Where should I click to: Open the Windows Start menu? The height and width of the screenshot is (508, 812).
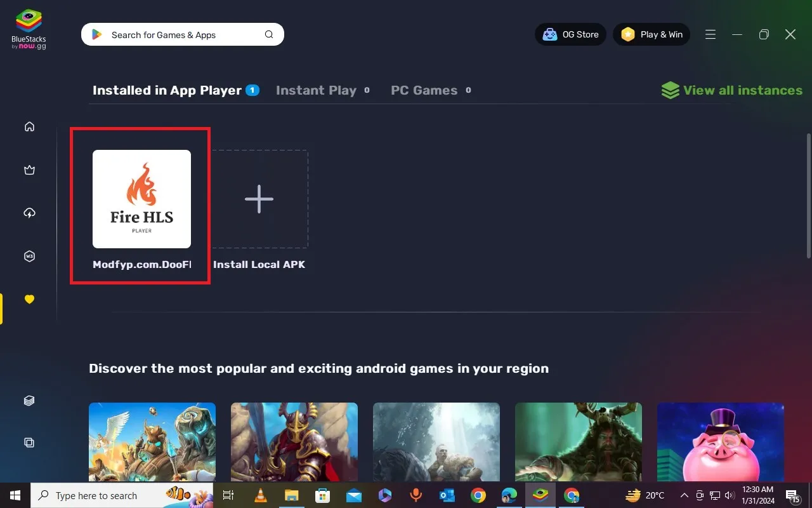tap(15, 495)
